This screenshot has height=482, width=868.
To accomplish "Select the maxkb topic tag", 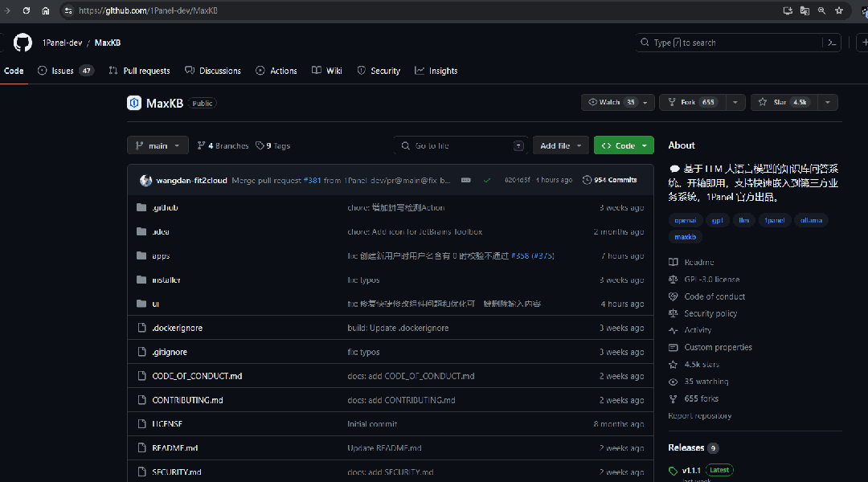I will click(686, 237).
